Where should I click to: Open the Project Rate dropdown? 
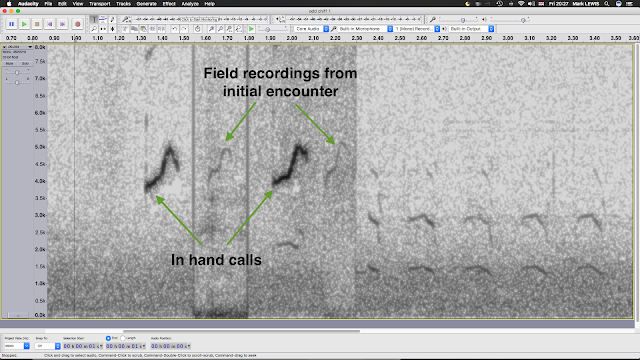coord(17,346)
